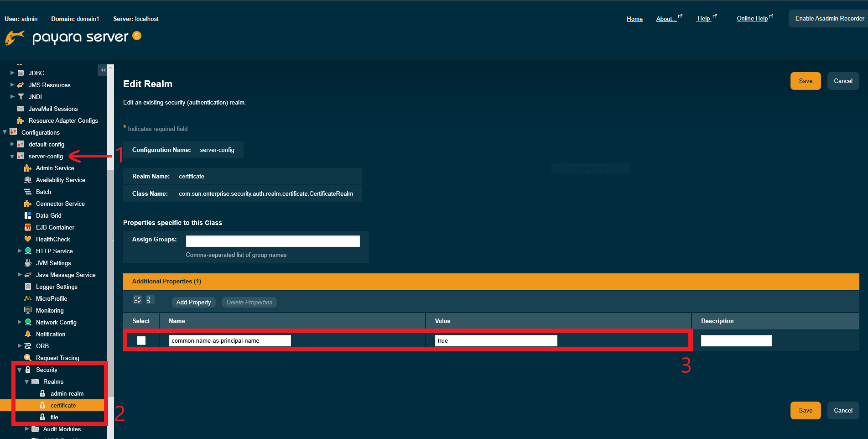Collapse the server-config tree node
The height and width of the screenshot is (439, 868).
tap(12, 156)
